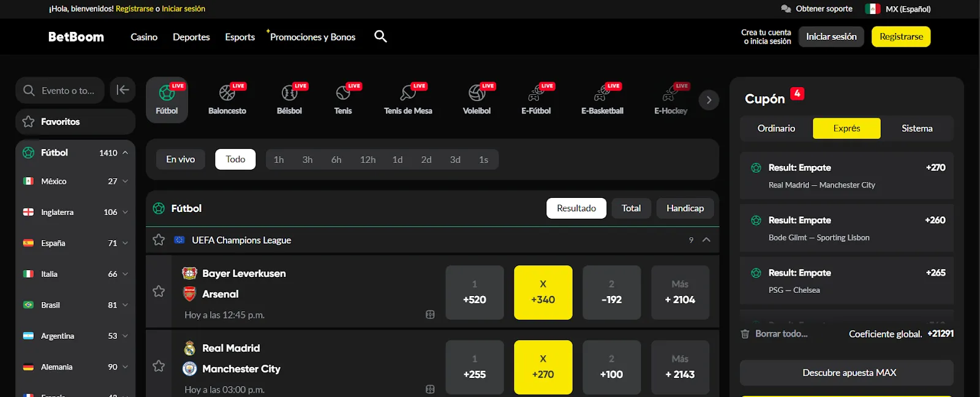Expand Argentina league list

coord(125,336)
